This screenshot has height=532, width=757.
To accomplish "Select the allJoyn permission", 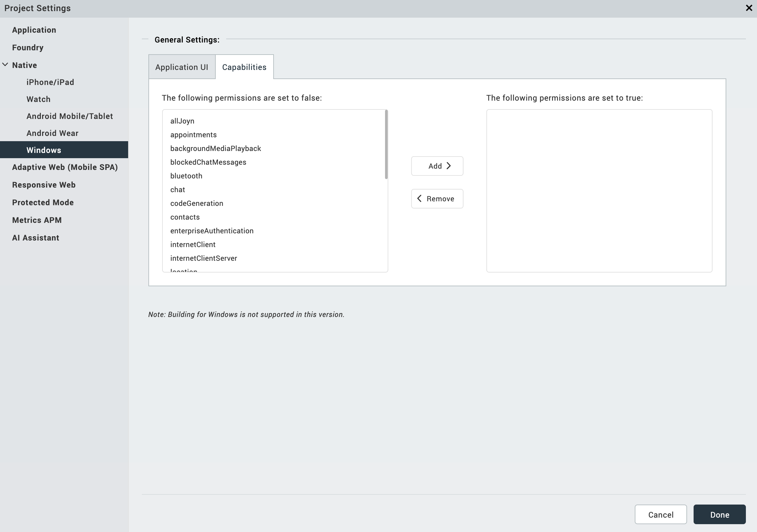I will point(182,121).
